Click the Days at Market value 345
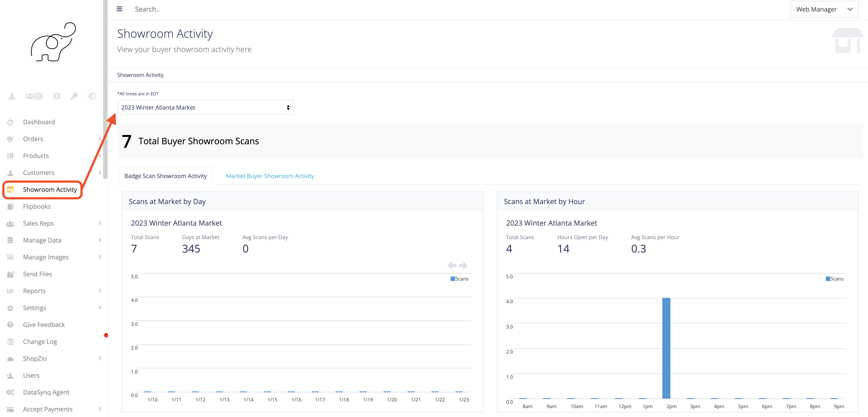Image resolution: width=868 pixels, height=417 pixels. pyautogui.click(x=191, y=249)
